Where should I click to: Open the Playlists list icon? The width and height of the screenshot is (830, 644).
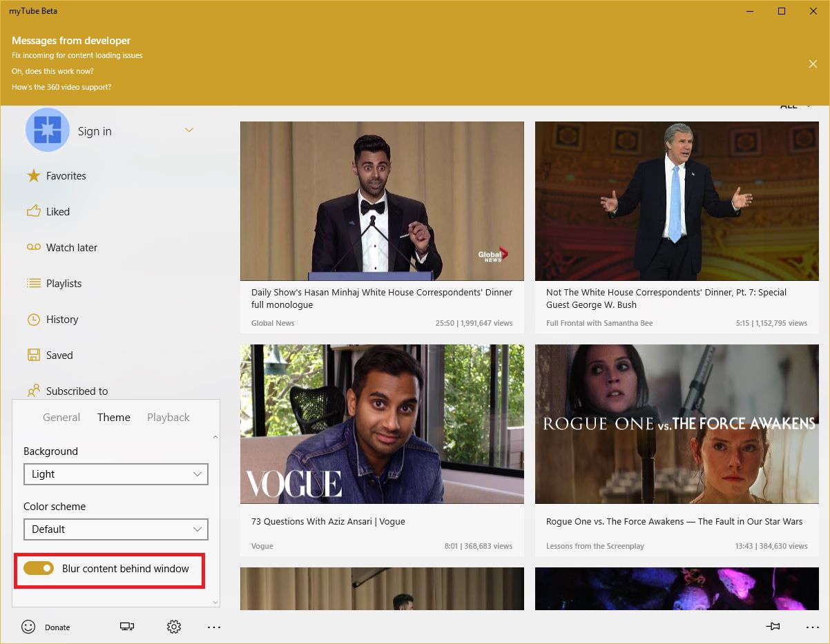[x=33, y=283]
